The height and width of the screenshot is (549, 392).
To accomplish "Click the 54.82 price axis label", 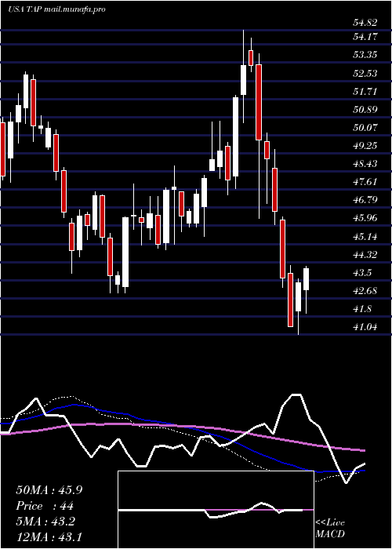I will (x=365, y=23).
